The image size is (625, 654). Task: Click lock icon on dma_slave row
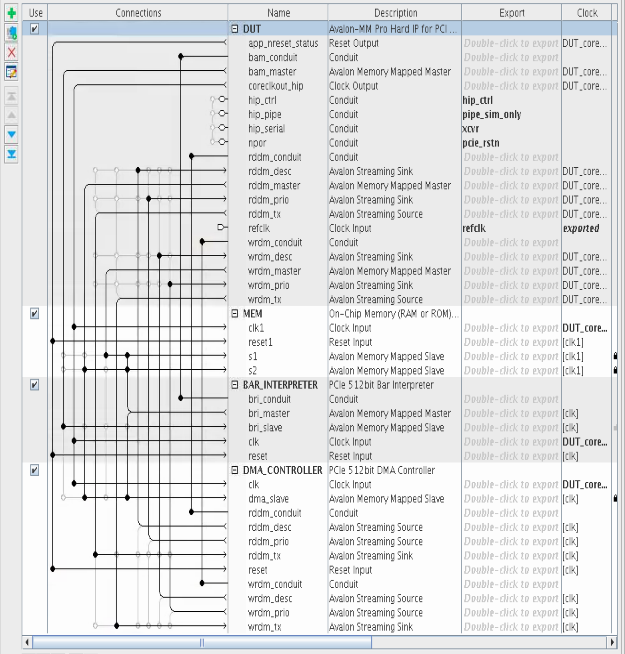[x=615, y=498]
